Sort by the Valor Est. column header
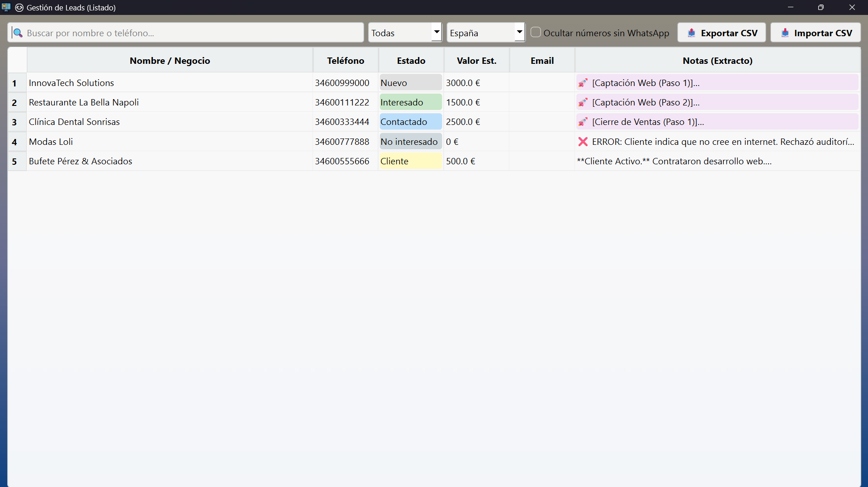This screenshot has width=868, height=487. (x=476, y=61)
